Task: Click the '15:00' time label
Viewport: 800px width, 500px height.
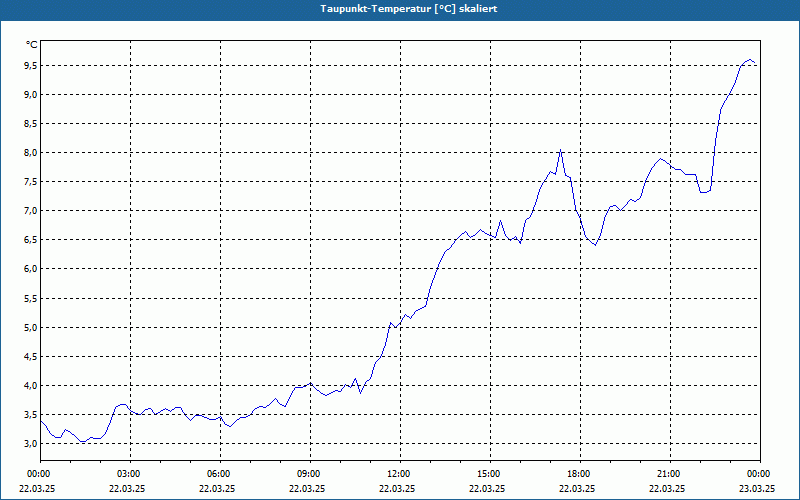Action: 488,474
